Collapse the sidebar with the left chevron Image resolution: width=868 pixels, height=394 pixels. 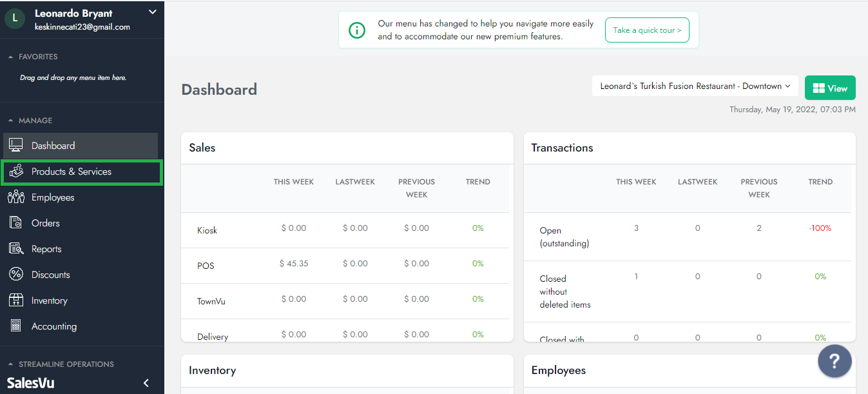point(146,383)
